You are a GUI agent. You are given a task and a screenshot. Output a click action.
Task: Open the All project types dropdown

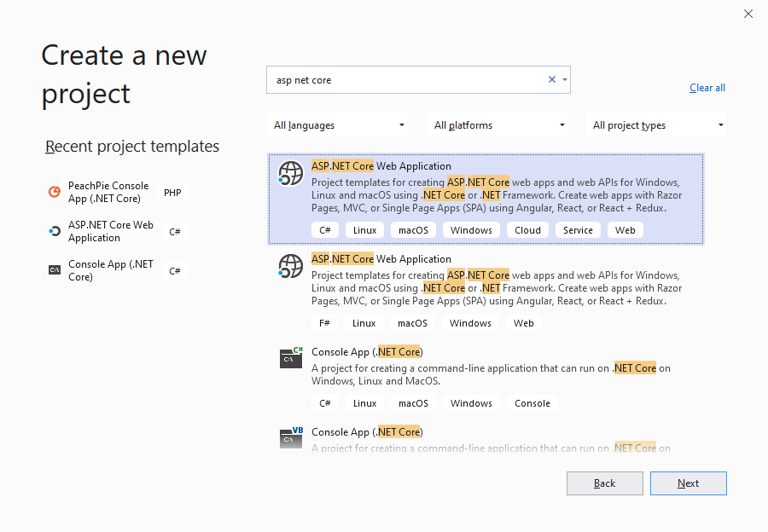tap(656, 125)
